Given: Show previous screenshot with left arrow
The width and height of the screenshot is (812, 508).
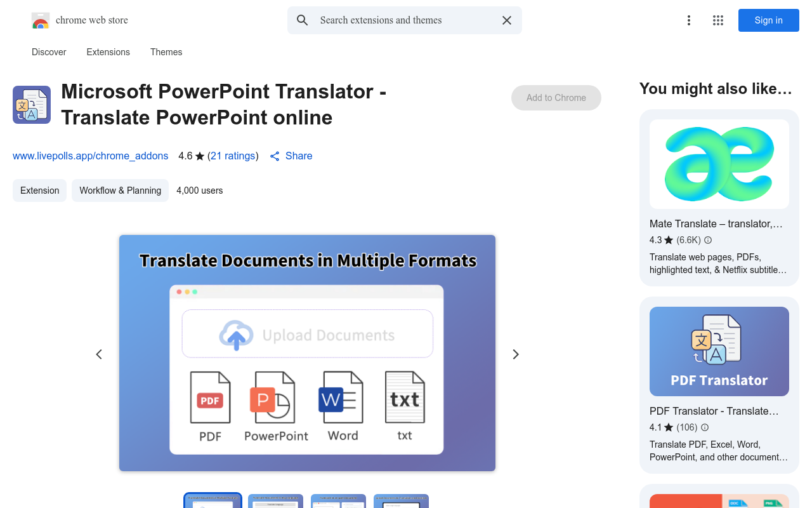Looking at the screenshot, I should [99, 354].
